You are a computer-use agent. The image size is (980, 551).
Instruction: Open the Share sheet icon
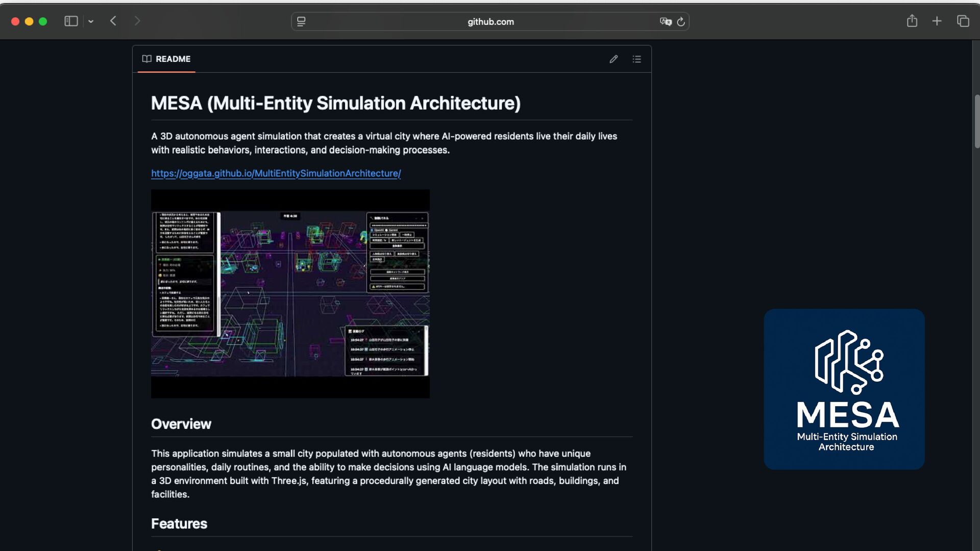[x=912, y=21]
